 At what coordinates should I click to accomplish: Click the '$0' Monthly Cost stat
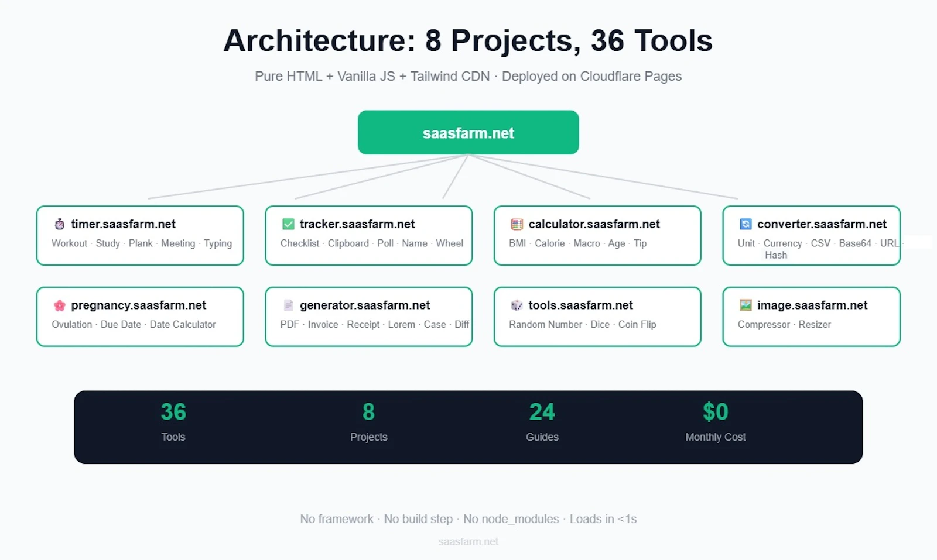(x=716, y=412)
